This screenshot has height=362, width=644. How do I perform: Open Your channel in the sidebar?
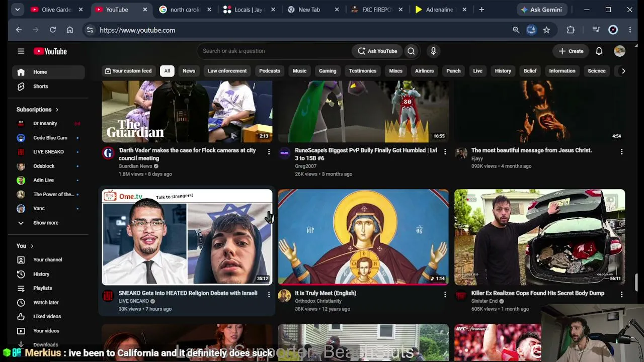click(48, 260)
